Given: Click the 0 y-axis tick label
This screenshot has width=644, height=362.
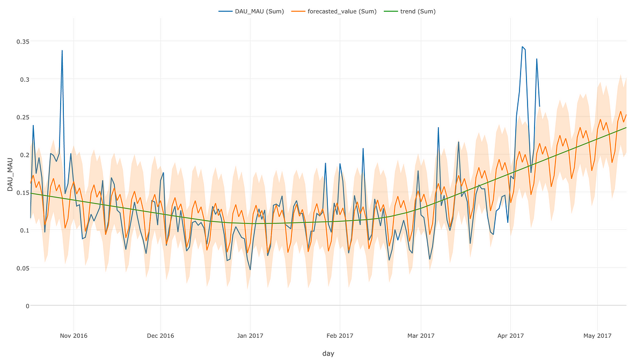Looking at the screenshot, I should [x=27, y=306].
